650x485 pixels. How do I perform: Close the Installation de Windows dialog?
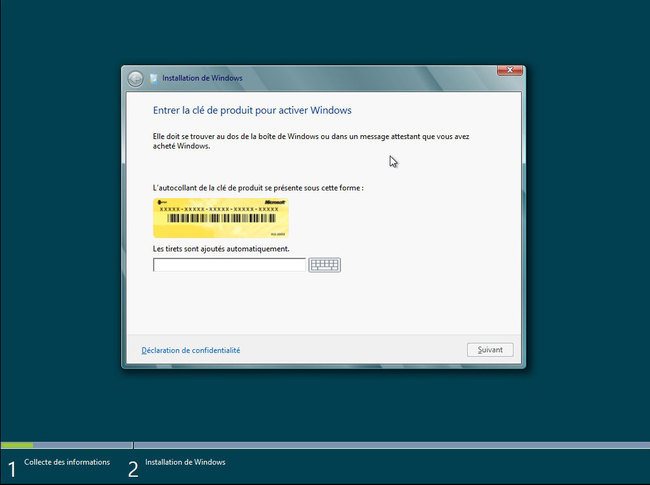coord(510,70)
